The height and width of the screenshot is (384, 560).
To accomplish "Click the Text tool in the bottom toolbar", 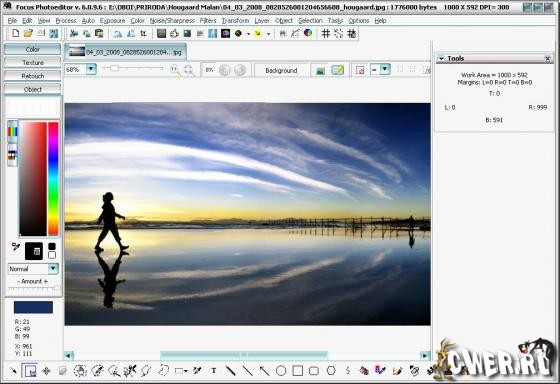I will (214, 371).
